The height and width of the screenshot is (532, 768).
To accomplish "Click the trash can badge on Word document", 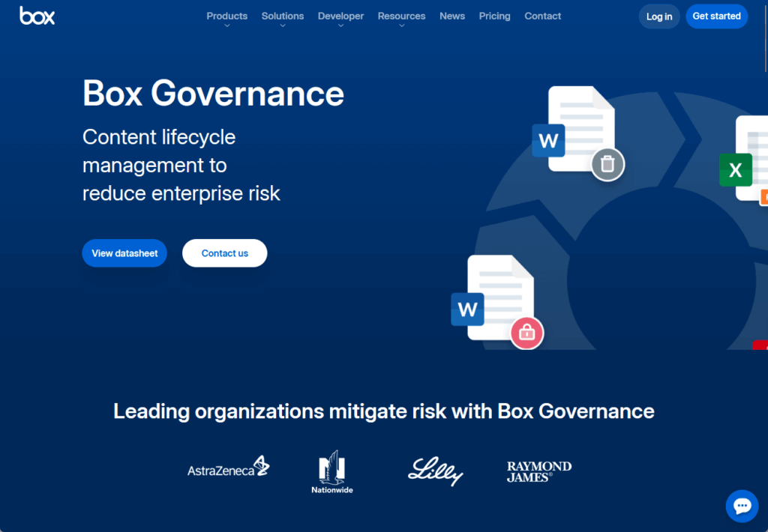I will pos(607,164).
